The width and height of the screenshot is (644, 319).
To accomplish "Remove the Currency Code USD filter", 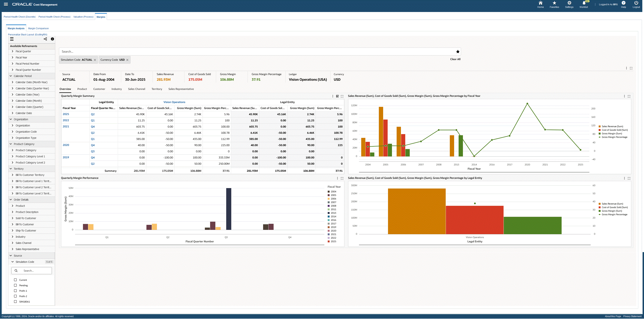I will (127, 60).
